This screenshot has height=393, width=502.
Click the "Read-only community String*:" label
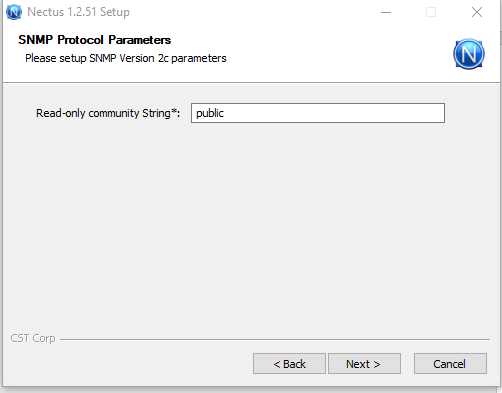[108, 113]
